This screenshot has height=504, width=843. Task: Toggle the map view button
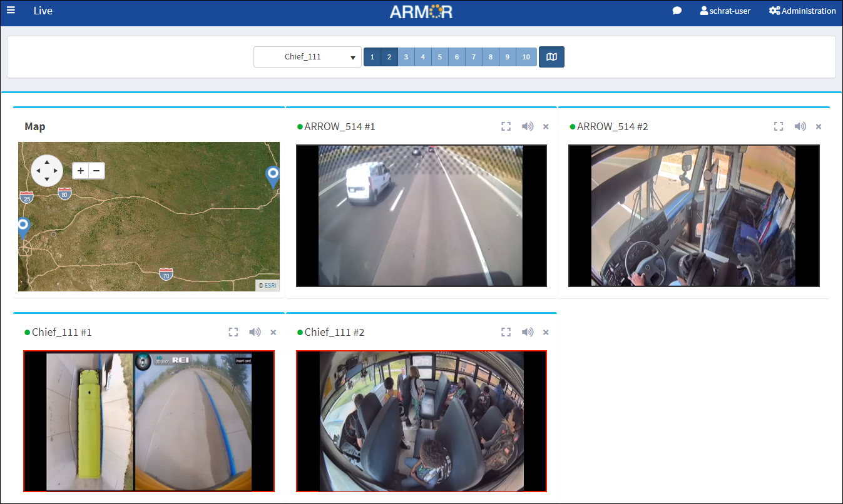(x=551, y=57)
